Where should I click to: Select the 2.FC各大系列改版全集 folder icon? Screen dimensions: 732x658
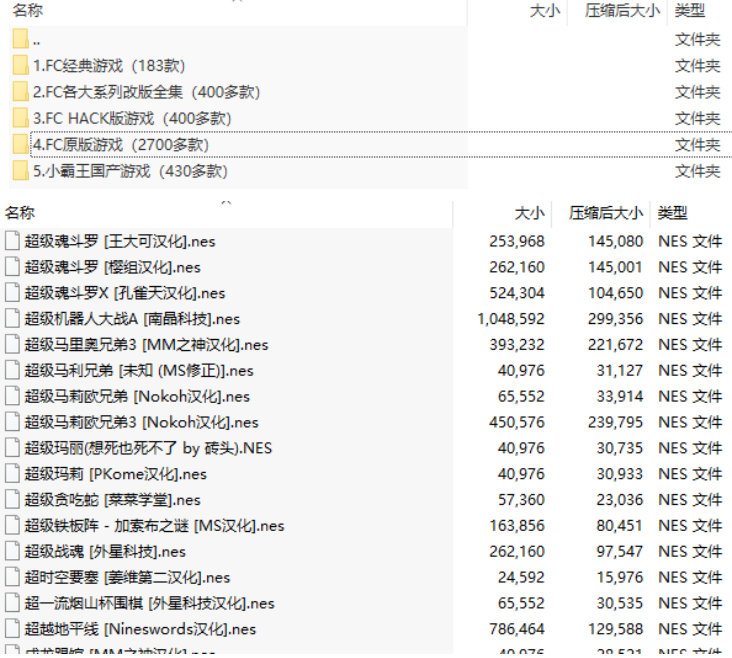[21, 92]
